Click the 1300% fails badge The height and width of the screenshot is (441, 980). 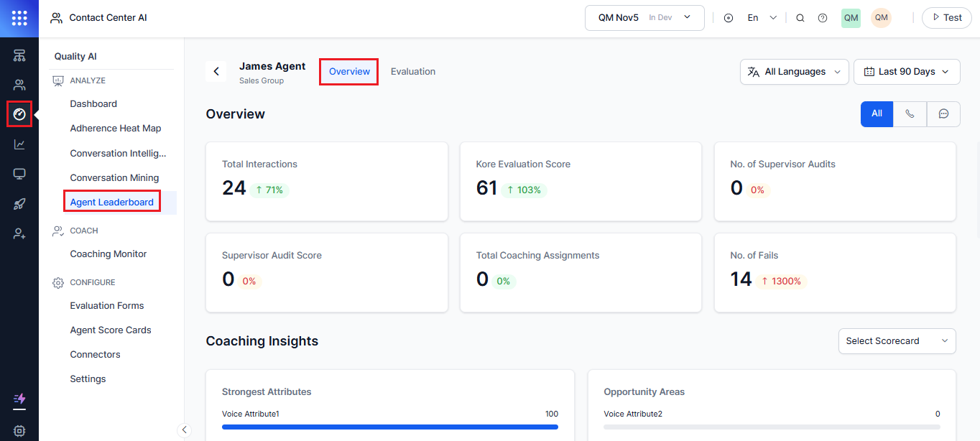coord(781,282)
